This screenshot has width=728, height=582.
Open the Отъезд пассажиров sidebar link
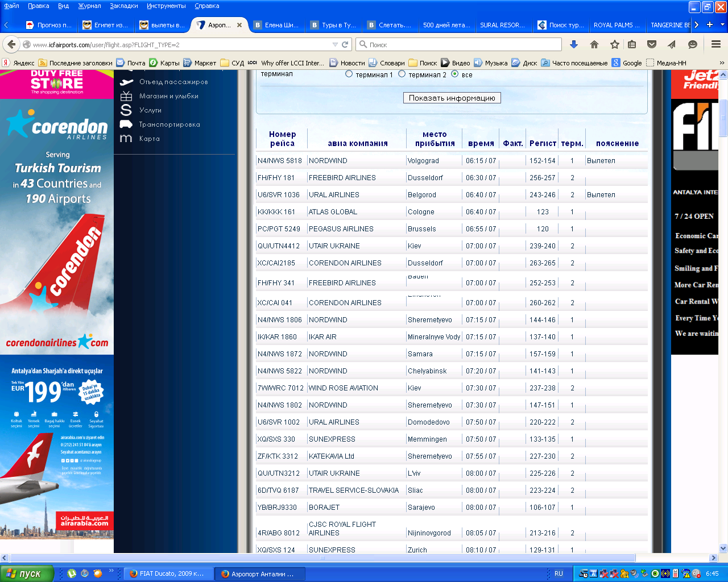pos(173,82)
